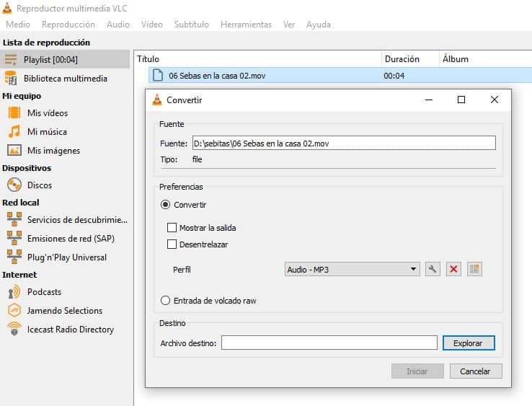Open the Reproducción menu

coord(68,25)
